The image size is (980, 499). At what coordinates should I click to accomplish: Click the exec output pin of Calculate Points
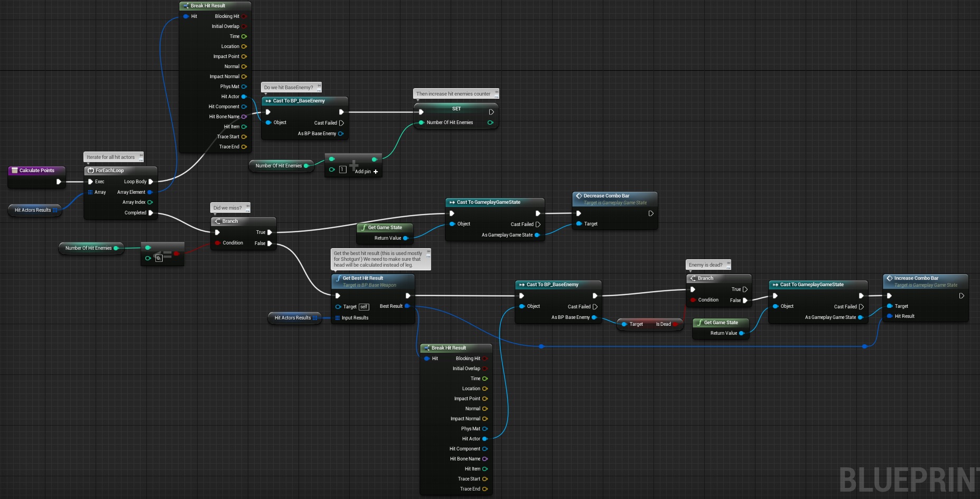point(59,182)
